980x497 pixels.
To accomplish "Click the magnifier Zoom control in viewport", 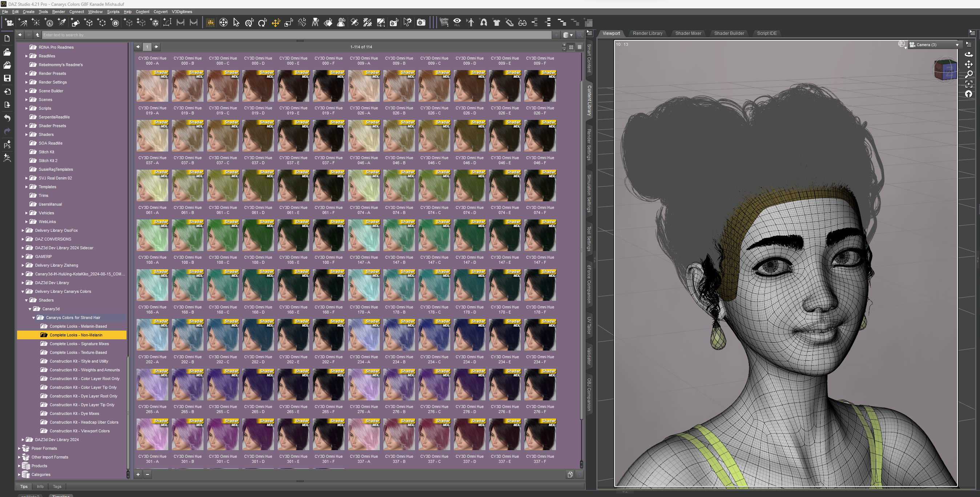I will (x=969, y=74).
